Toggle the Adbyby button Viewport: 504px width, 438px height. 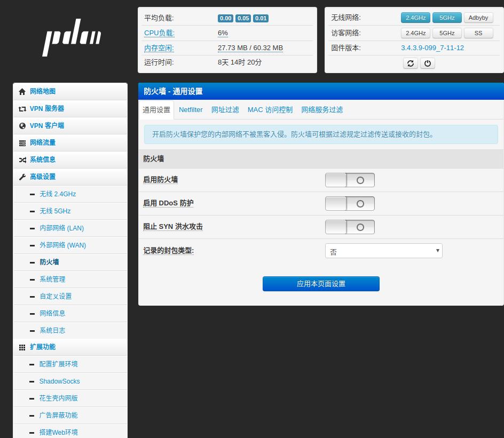(478, 18)
